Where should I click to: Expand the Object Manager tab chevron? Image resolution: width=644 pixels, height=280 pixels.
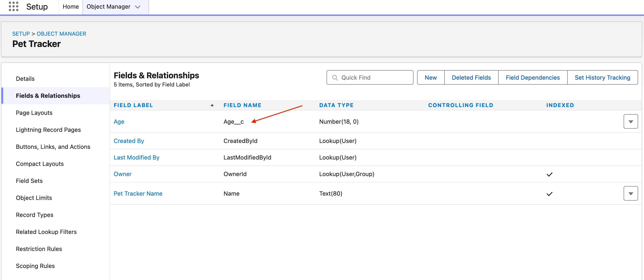pos(138,7)
